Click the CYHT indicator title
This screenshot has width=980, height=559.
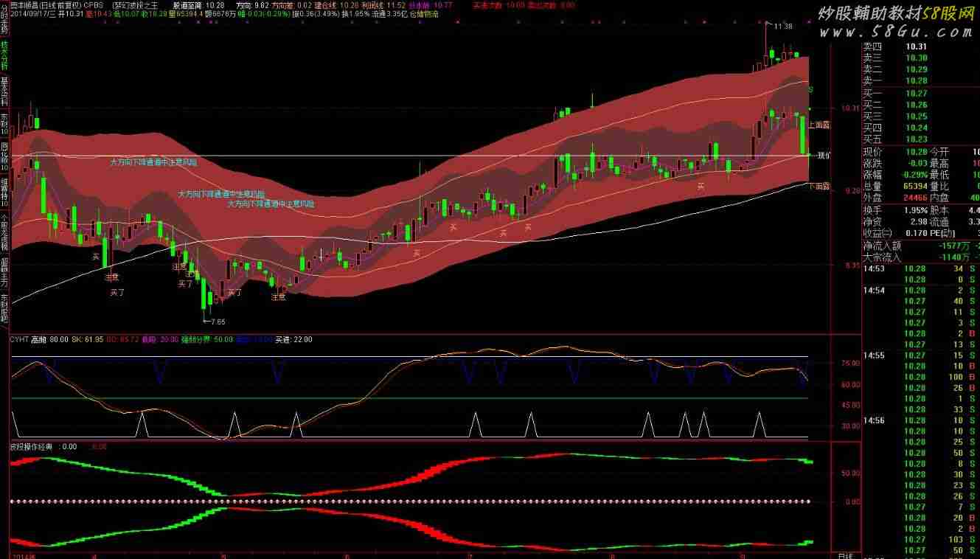coord(18,340)
